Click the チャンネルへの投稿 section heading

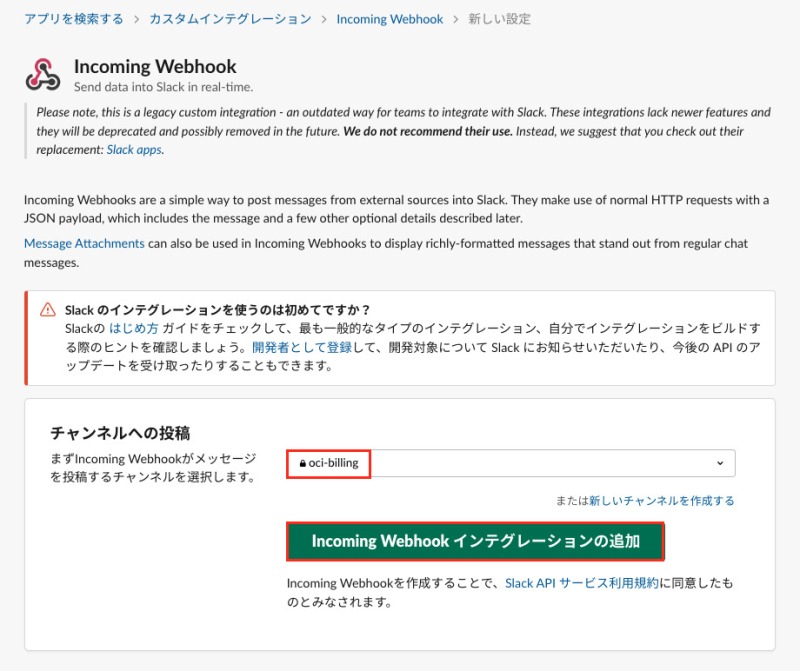point(120,433)
